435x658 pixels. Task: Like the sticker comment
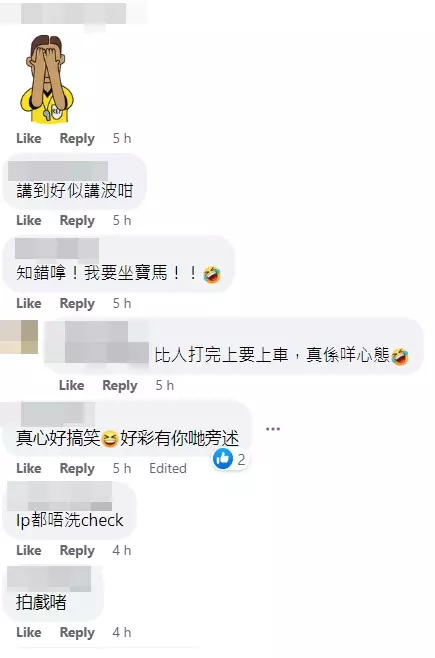tap(29, 138)
